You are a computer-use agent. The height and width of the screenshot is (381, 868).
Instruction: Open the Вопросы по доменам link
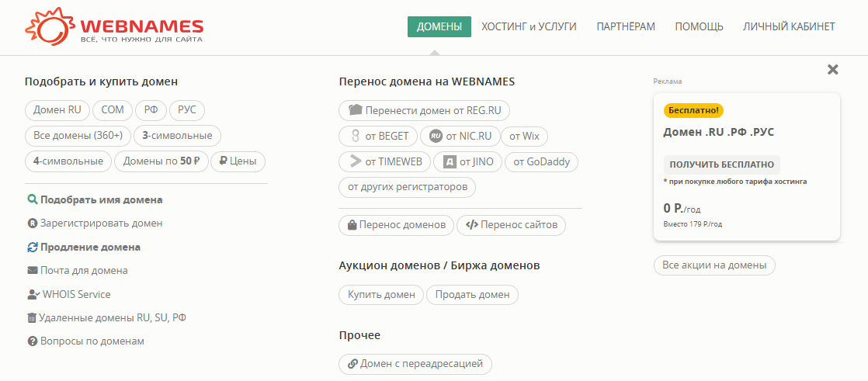92,341
